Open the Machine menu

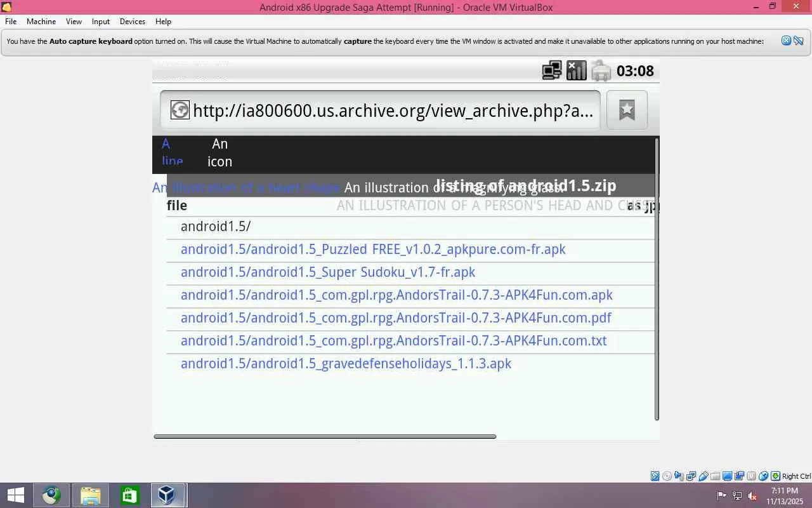click(41, 21)
